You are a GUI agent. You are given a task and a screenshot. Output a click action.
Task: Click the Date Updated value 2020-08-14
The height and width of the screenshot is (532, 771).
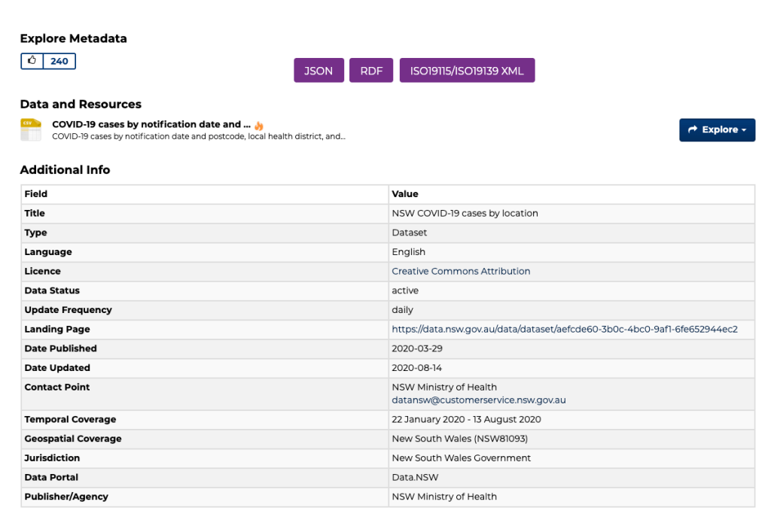[418, 367]
